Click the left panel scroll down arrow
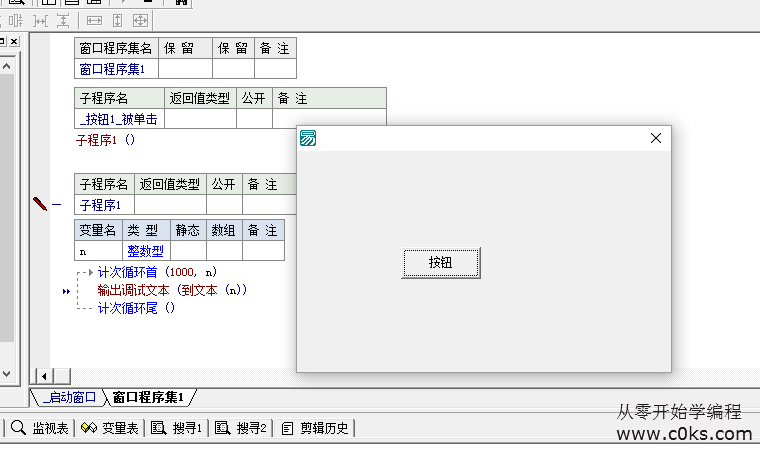This screenshot has width=760, height=453. coord(6,375)
